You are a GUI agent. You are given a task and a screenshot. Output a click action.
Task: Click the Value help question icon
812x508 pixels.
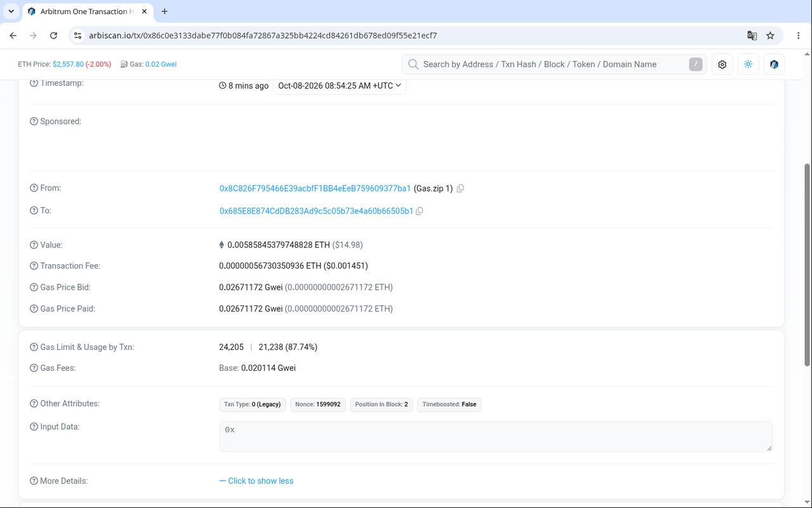[34, 245]
